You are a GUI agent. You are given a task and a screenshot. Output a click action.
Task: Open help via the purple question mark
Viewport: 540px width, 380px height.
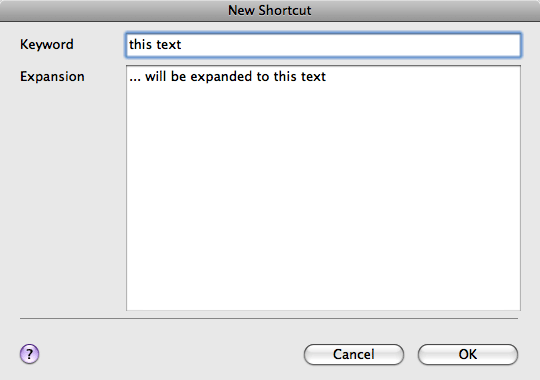[29, 354]
